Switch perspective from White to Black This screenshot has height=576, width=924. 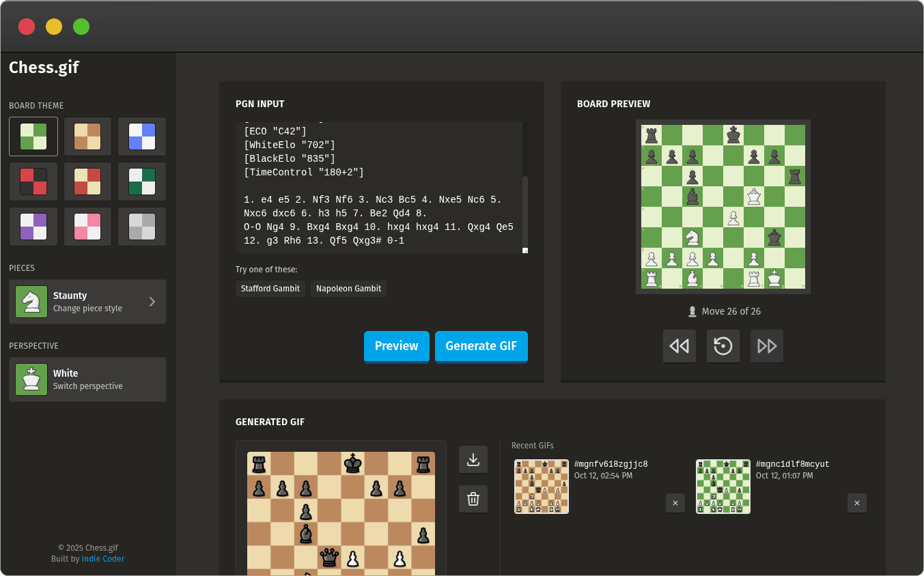tap(87, 379)
